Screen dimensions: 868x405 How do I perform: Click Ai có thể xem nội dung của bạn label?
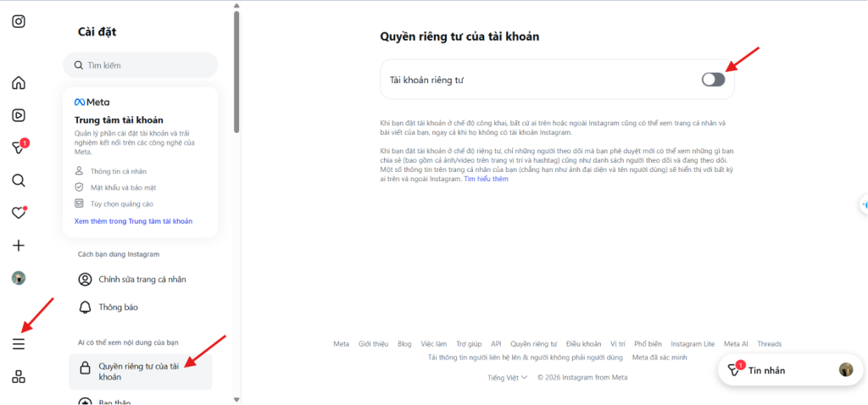point(129,342)
